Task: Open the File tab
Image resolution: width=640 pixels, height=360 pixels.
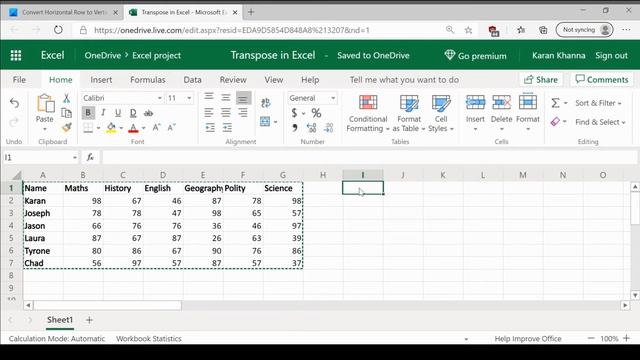Action: point(19,80)
